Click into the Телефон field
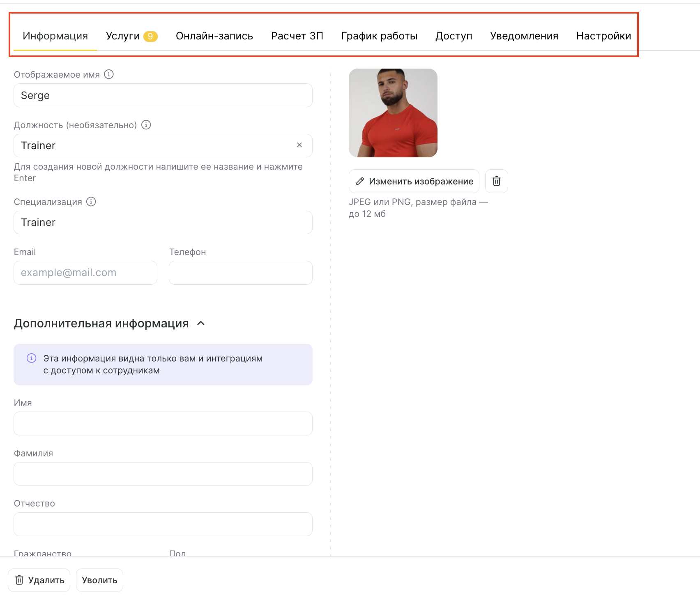Viewport: 700px width, 603px height. (x=240, y=273)
